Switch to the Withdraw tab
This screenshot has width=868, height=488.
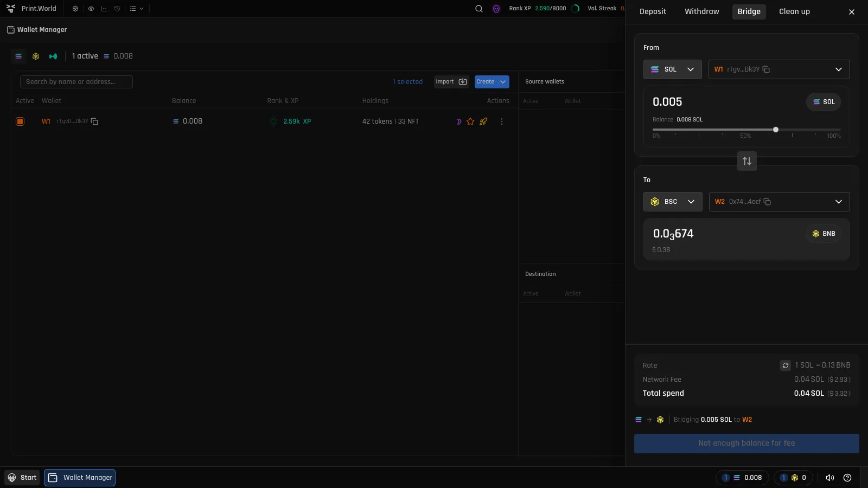[702, 12]
